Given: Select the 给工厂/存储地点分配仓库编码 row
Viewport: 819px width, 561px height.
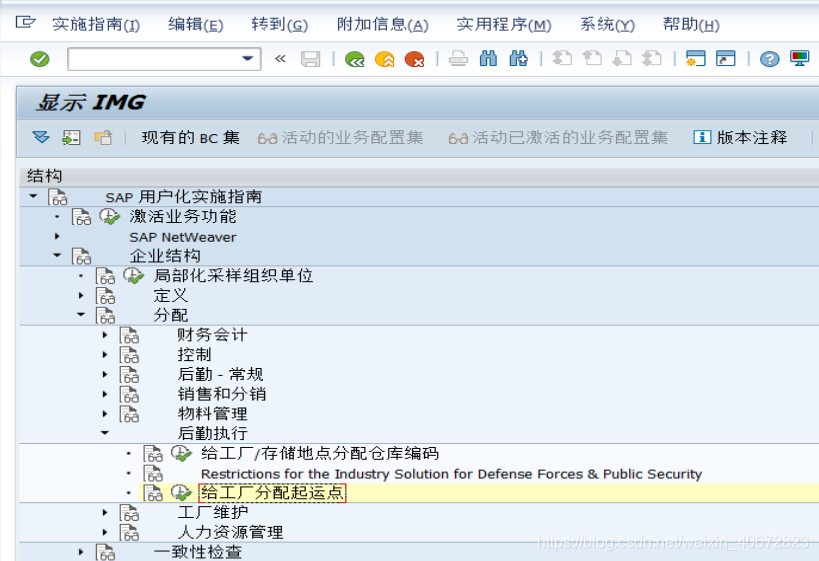Looking at the screenshot, I should [x=320, y=453].
